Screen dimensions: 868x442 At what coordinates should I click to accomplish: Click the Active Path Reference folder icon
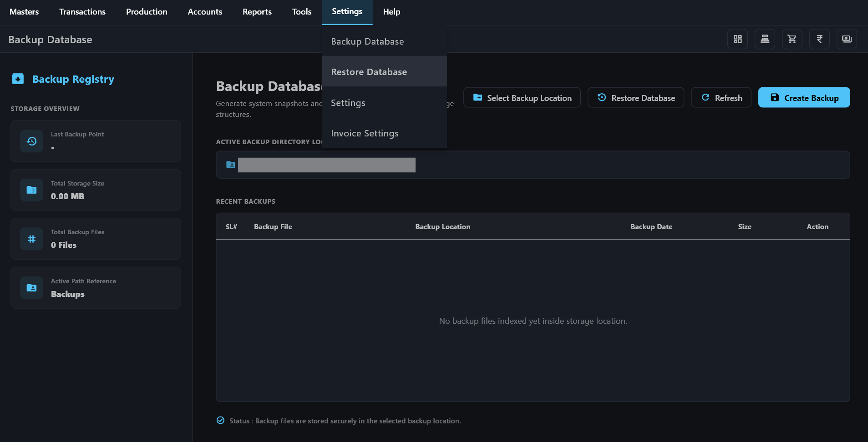coord(31,288)
